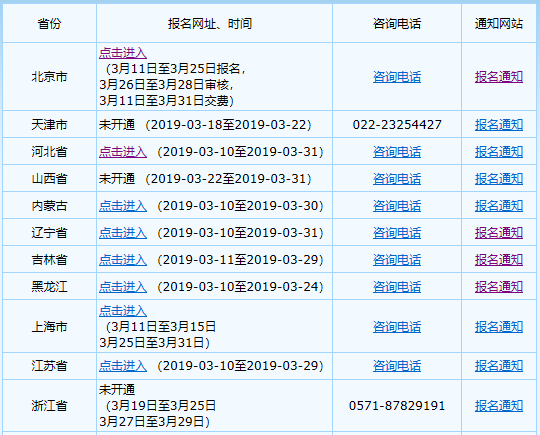
Task: Select Zhejiang phone number 0571-87829191
Action: tap(397, 406)
